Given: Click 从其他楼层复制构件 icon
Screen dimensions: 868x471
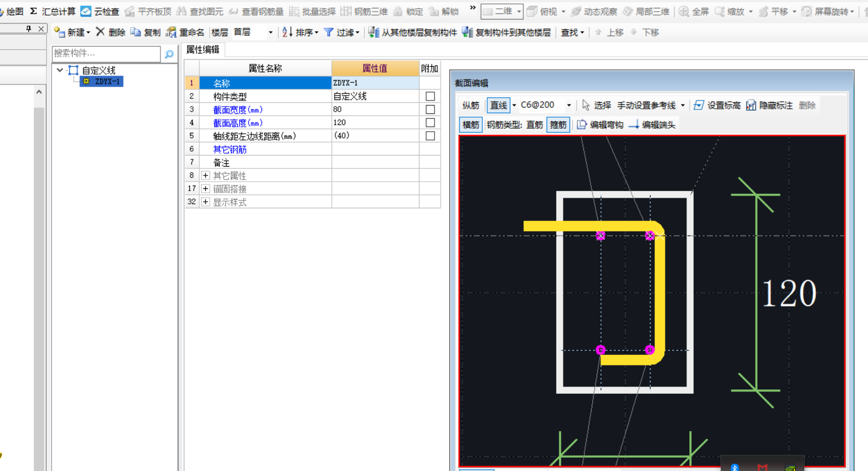Looking at the screenshot, I should [x=374, y=32].
